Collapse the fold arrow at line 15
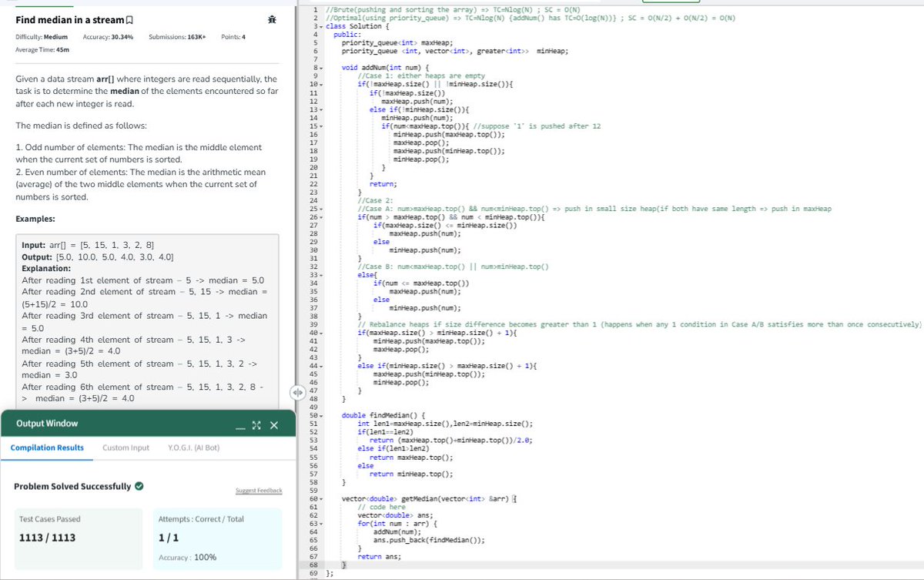Viewport: 924px width, 580px height. (x=321, y=126)
